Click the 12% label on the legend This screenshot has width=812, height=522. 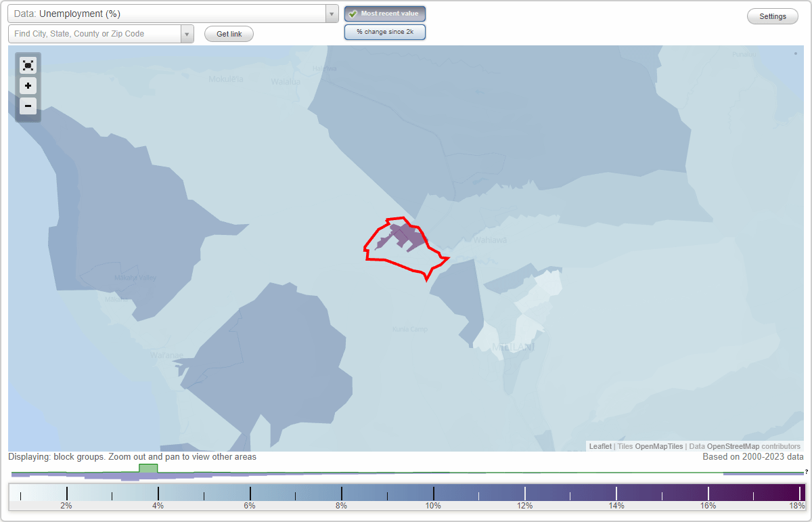coord(524,506)
